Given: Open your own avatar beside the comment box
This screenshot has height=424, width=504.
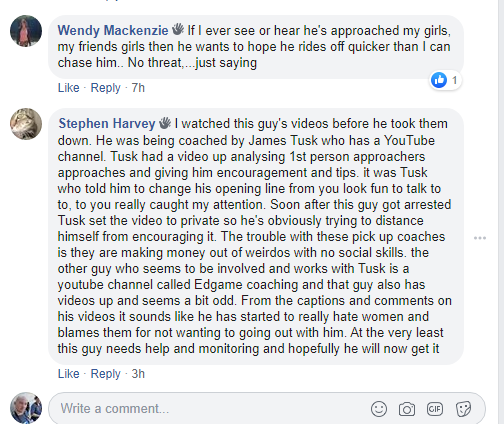Looking at the screenshot, I should [x=26, y=408].
